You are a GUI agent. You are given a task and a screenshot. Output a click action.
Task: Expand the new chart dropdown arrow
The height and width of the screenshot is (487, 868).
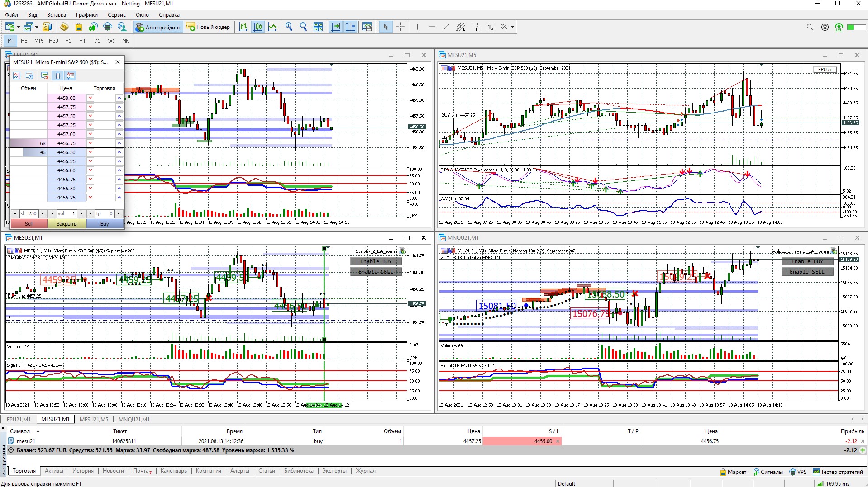(18, 27)
